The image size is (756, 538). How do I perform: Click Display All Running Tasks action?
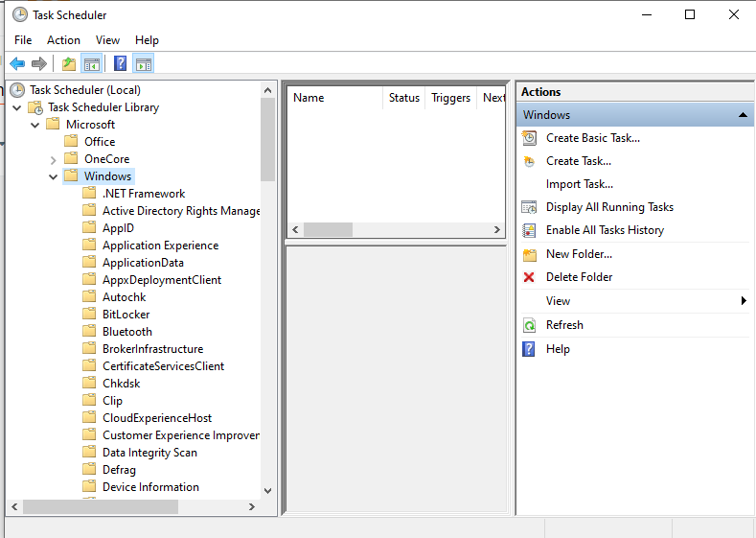coord(610,207)
